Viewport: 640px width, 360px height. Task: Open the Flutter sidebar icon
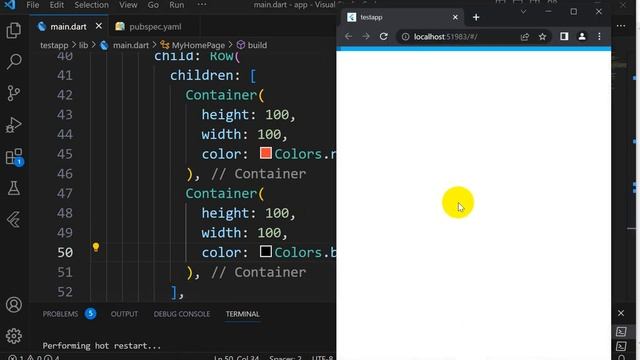(13, 220)
